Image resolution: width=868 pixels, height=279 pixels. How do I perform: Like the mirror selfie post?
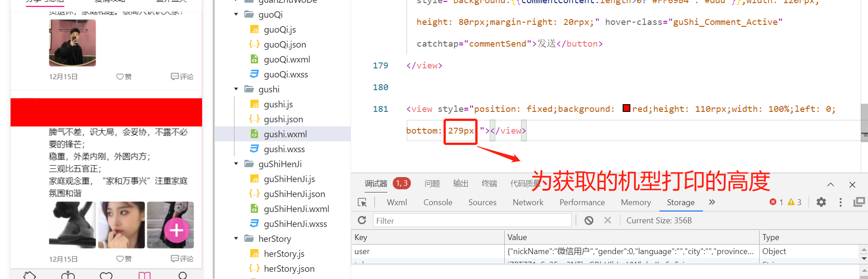pos(124,77)
